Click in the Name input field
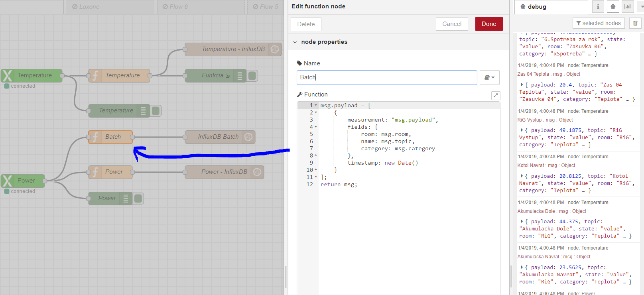This screenshot has width=644, height=295. click(x=386, y=77)
